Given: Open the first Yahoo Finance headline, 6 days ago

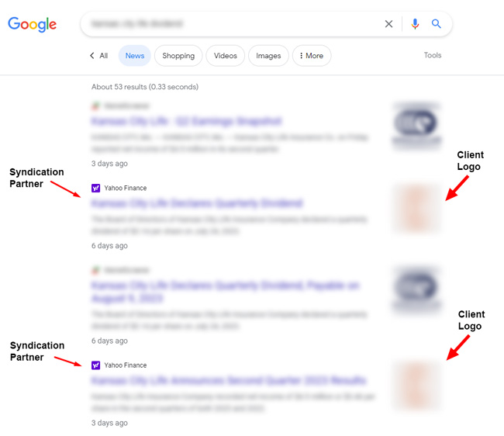Looking at the screenshot, I should coord(197,203).
